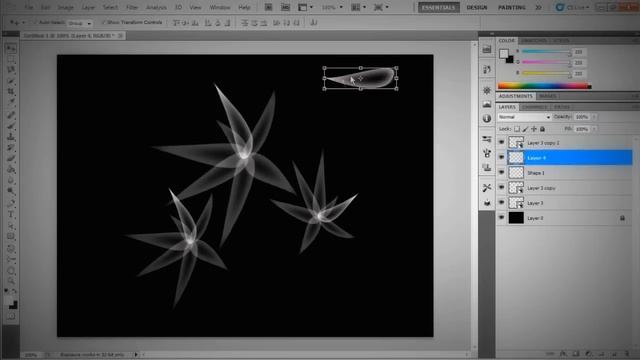Image resolution: width=640 pixels, height=360 pixels.
Task: Select the Horizontal Type tool
Action: pos(11,214)
